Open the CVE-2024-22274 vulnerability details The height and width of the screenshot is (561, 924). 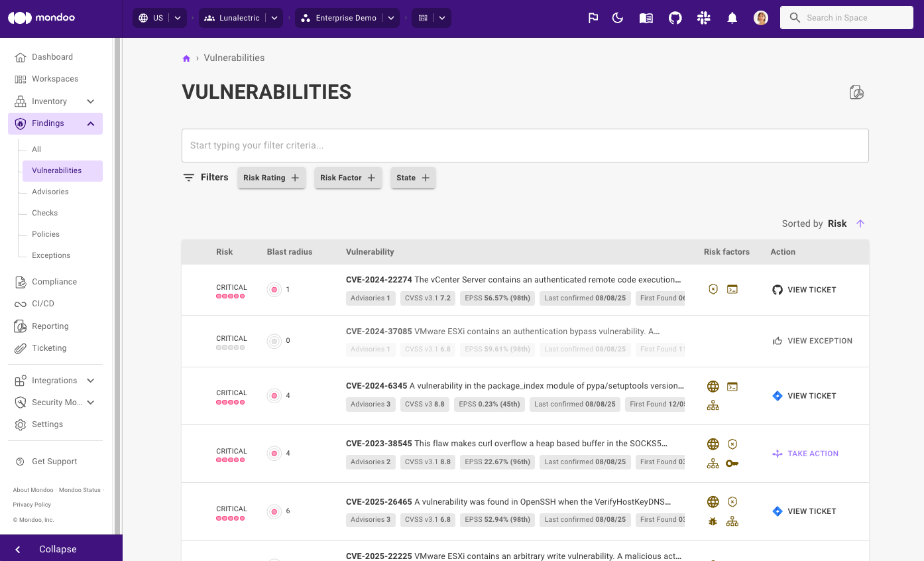pos(377,280)
